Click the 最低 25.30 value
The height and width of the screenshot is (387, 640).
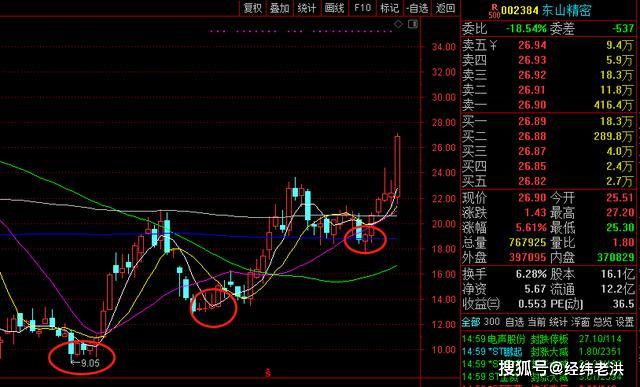[620, 227]
